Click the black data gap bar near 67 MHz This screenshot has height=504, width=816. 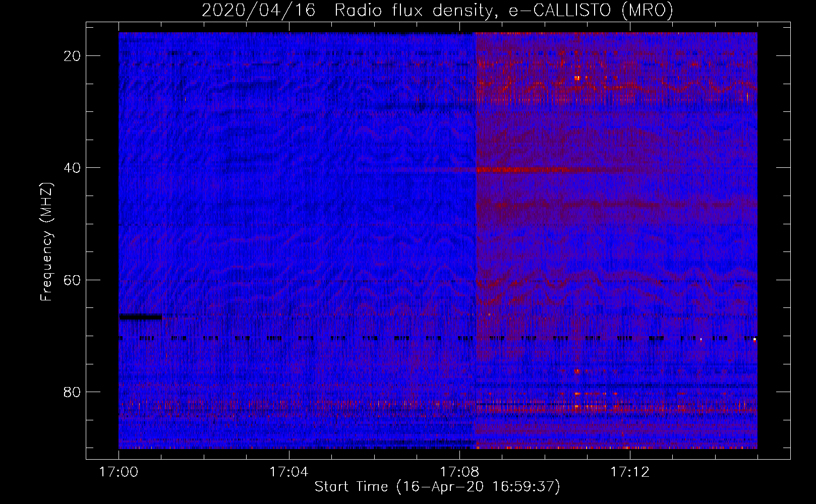coord(141,317)
